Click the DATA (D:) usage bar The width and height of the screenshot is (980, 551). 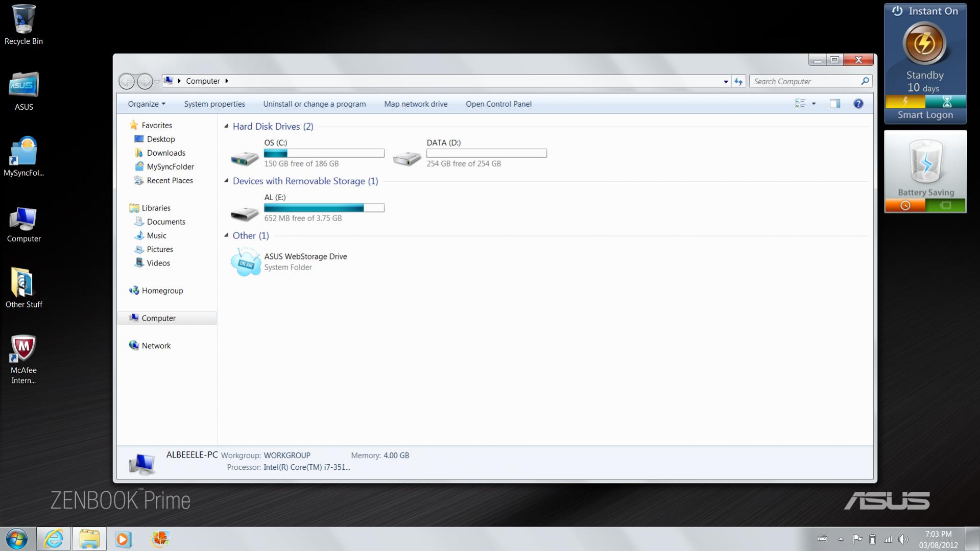(487, 153)
